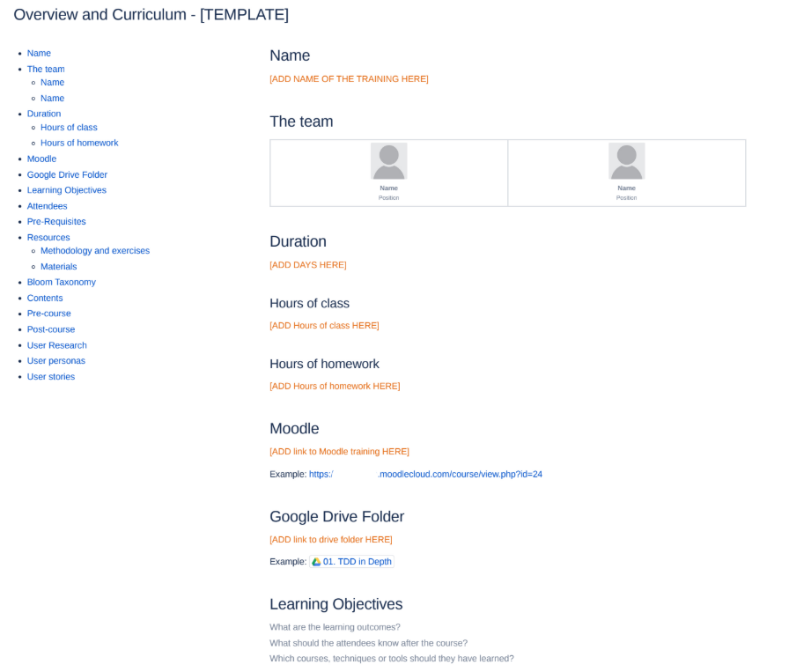Viewport: 789px width, 672px height.
Task: Navigate to Hours of homework sidebar link
Action: 79,143
